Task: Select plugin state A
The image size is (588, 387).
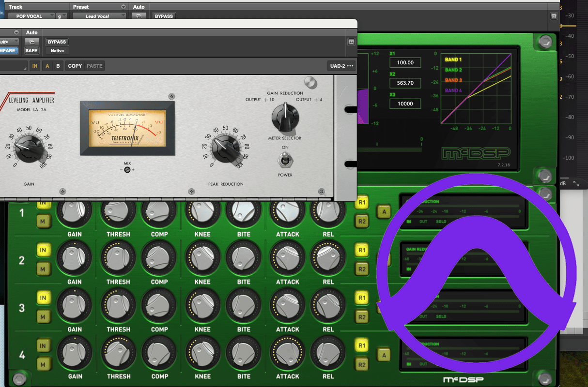Action: tap(47, 66)
